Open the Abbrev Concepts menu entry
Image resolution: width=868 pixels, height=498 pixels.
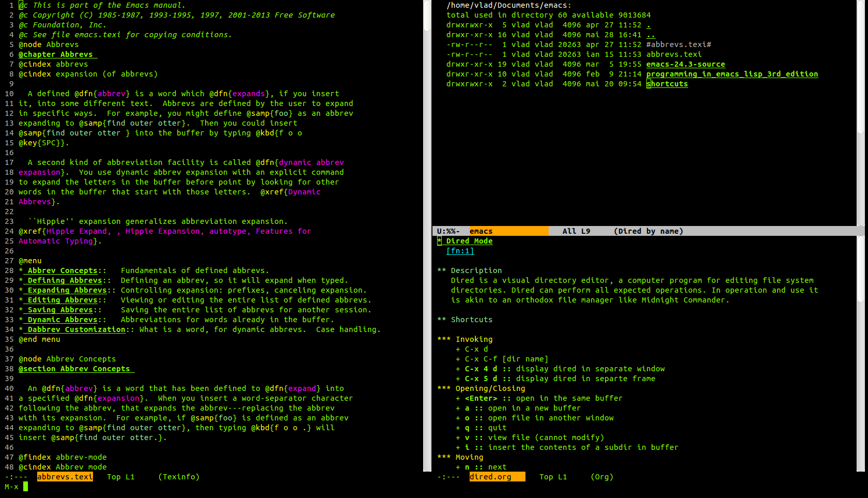[63, 270]
